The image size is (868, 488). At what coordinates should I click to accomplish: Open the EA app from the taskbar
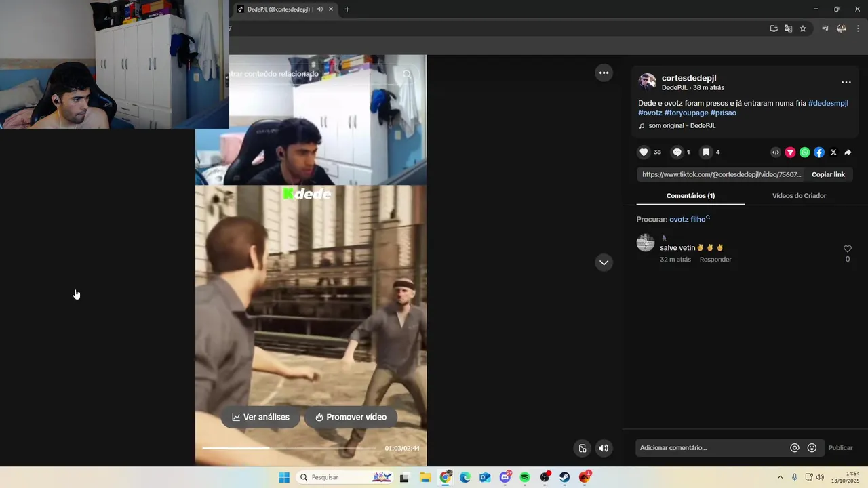tap(585, 477)
